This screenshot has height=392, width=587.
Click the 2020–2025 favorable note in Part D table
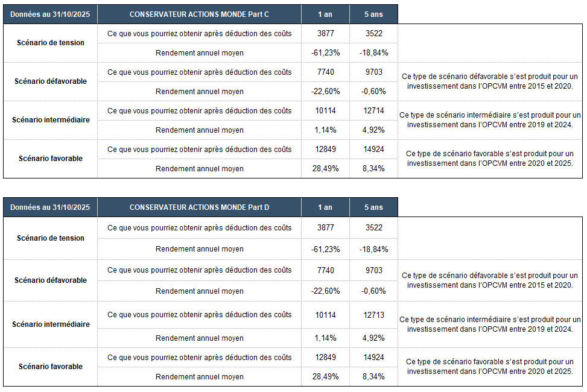(x=489, y=367)
